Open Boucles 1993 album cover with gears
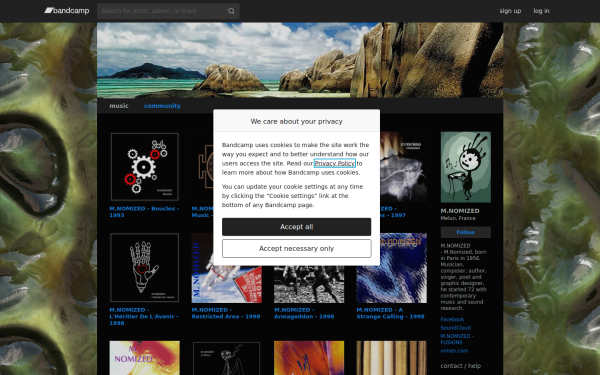This screenshot has height=375, width=600. [x=144, y=167]
